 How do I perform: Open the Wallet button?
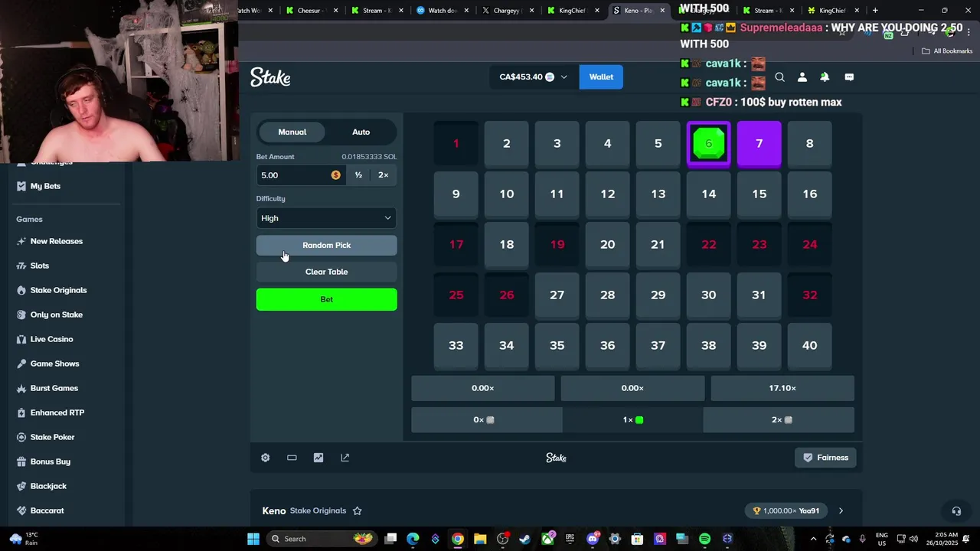click(x=601, y=77)
